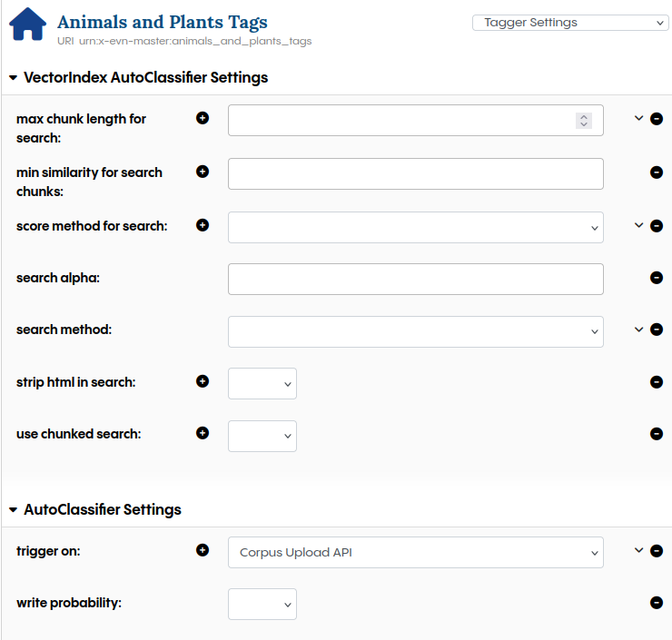Click plus icon next to score method for search

point(203,225)
